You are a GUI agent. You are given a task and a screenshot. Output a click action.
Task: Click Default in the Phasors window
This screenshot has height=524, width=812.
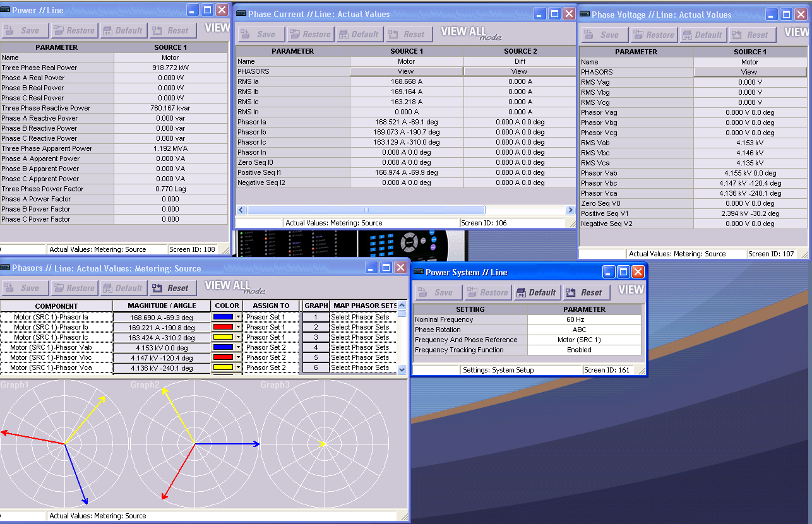coord(123,288)
